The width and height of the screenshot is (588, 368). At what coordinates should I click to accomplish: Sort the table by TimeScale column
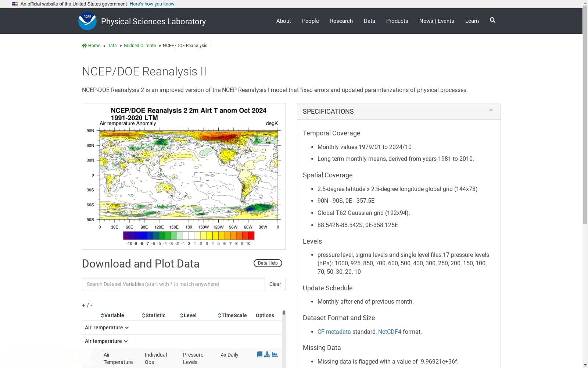pyautogui.click(x=232, y=315)
